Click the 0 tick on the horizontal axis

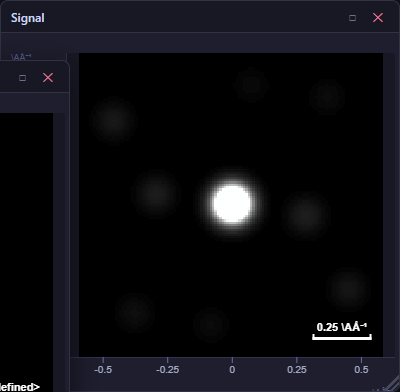click(x=232, y=369)
